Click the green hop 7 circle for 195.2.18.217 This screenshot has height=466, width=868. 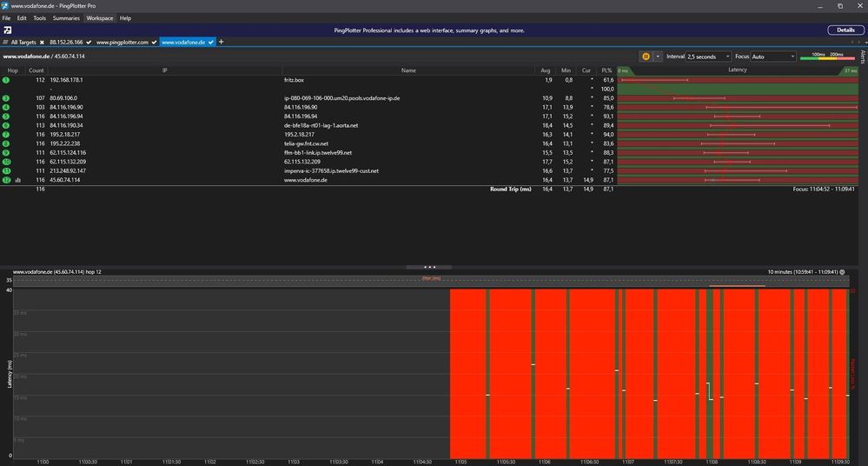[x=6, y=135]
